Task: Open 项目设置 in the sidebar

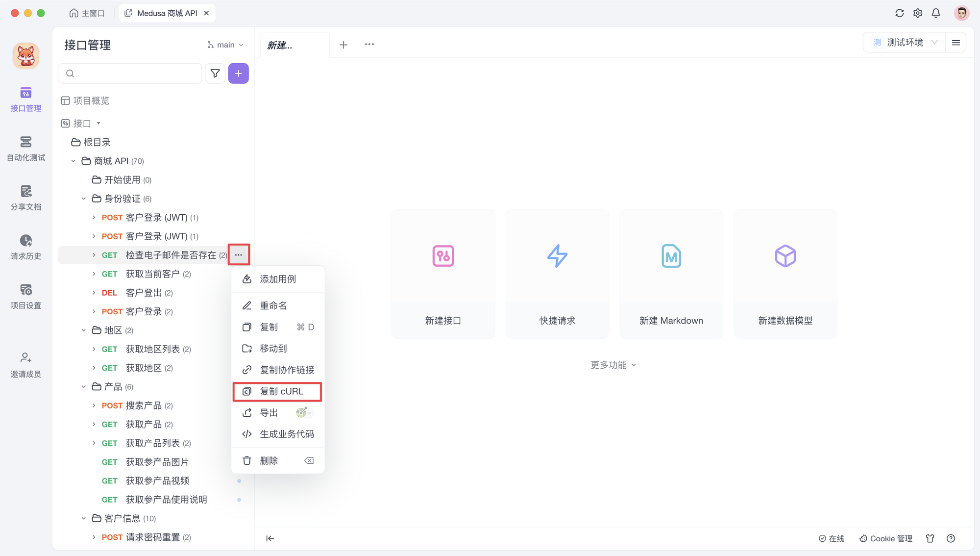Action: [26, 297]
